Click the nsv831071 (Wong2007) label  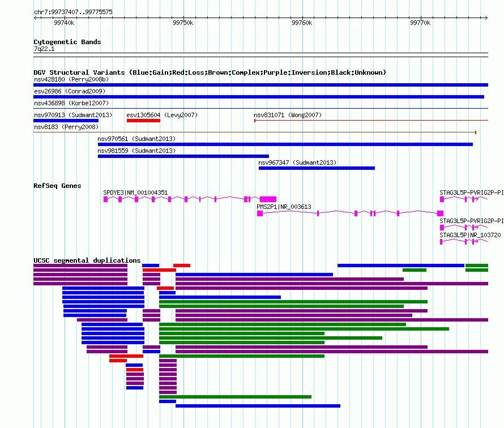[288, 115]
